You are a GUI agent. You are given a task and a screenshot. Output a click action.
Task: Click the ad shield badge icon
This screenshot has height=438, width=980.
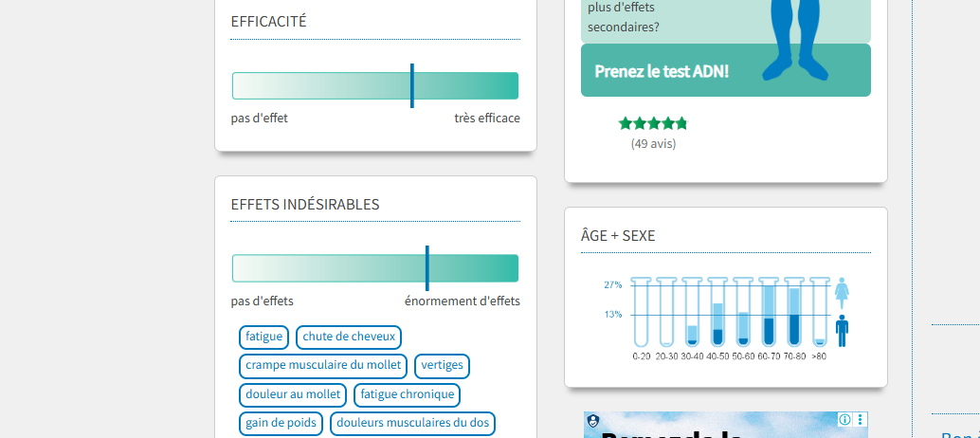(x=593, y=421)
